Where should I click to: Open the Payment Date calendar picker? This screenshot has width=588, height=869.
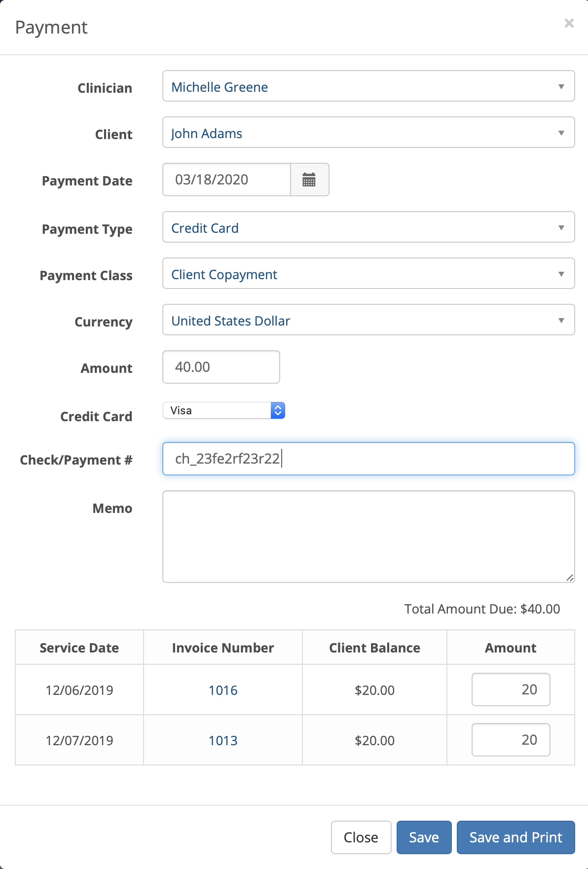310,180
